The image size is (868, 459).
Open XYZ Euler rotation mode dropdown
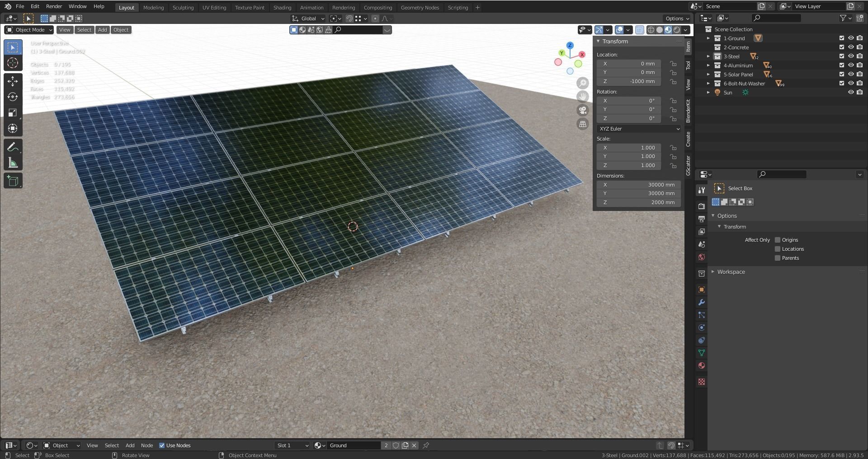pos(639,129)
